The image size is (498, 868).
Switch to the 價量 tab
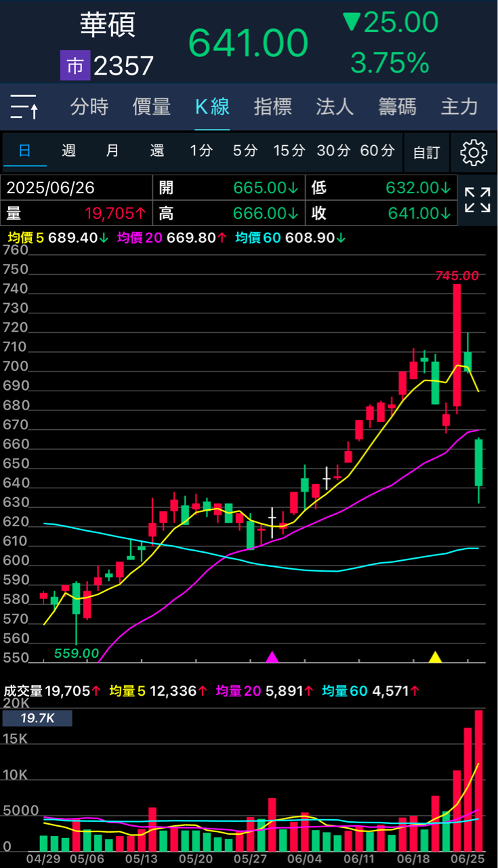tap(152, 106)
